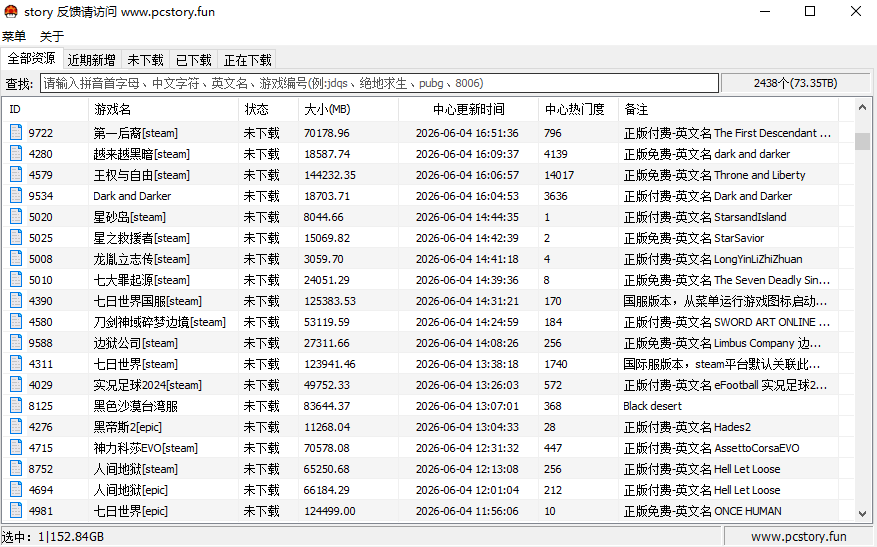The height and width of the screenshot is (547, 877).
Task: Click the file icon for row 4029
Action: click(16, 384)
